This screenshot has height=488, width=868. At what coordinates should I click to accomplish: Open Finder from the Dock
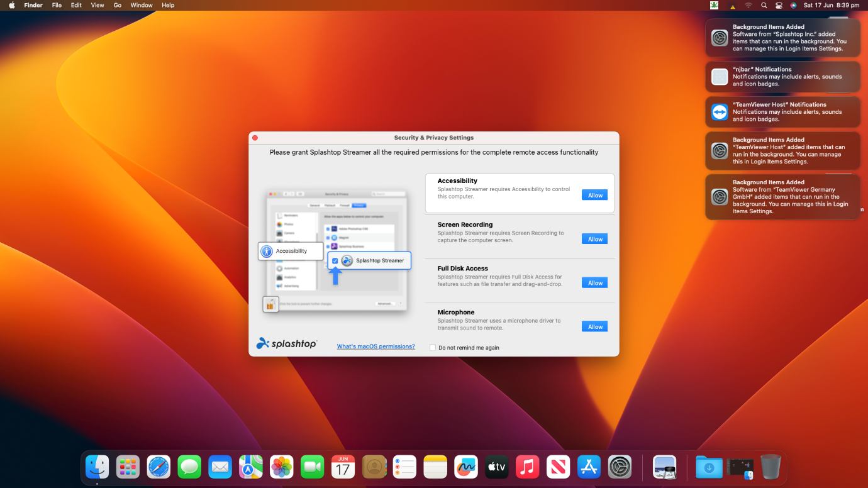(97, 467)
